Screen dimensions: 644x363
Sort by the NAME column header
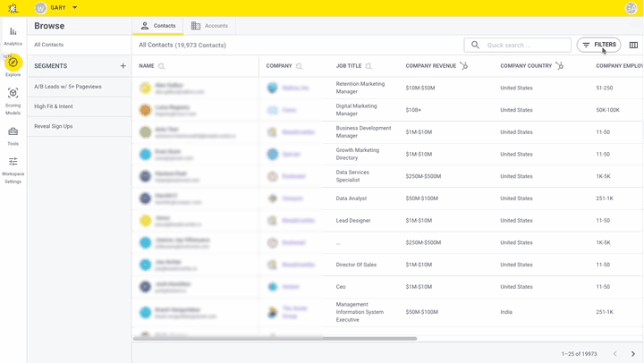(147, 65)
